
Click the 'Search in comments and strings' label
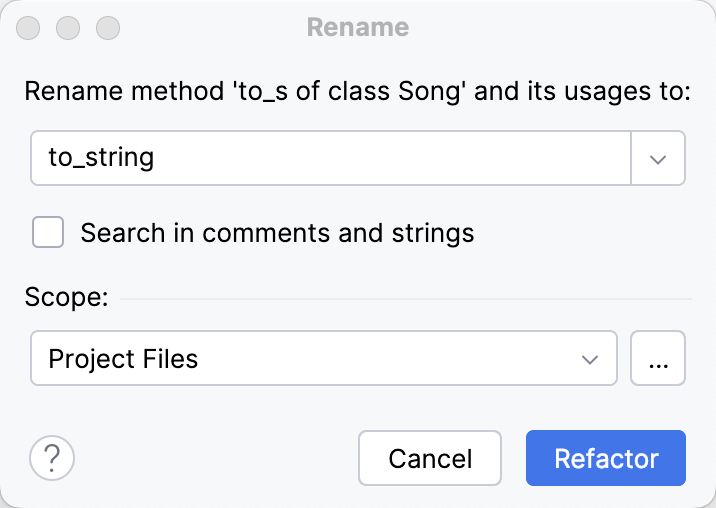277,233
